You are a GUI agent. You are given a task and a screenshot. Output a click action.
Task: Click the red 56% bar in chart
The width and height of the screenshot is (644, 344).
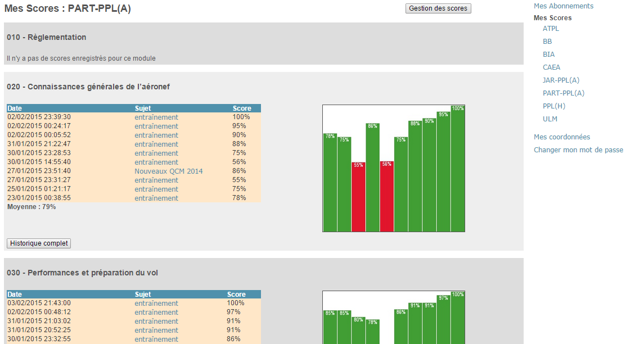click(x=387, y=196)
